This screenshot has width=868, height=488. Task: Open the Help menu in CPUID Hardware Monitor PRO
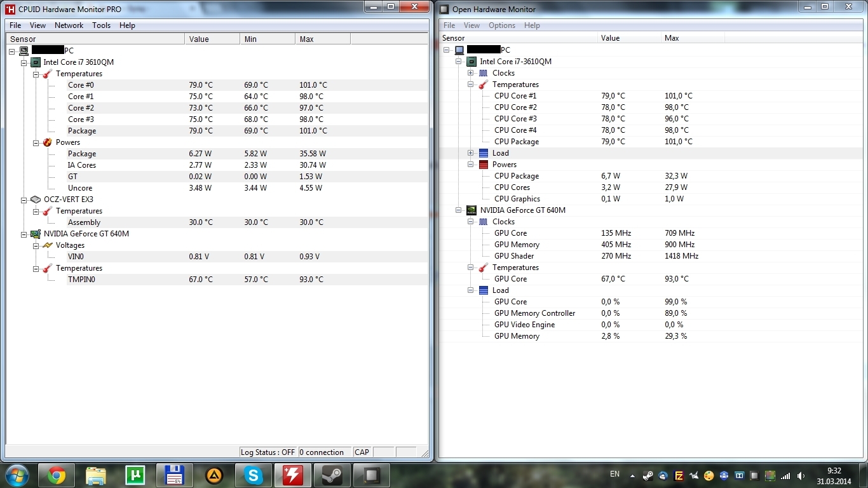coord(127,25)
